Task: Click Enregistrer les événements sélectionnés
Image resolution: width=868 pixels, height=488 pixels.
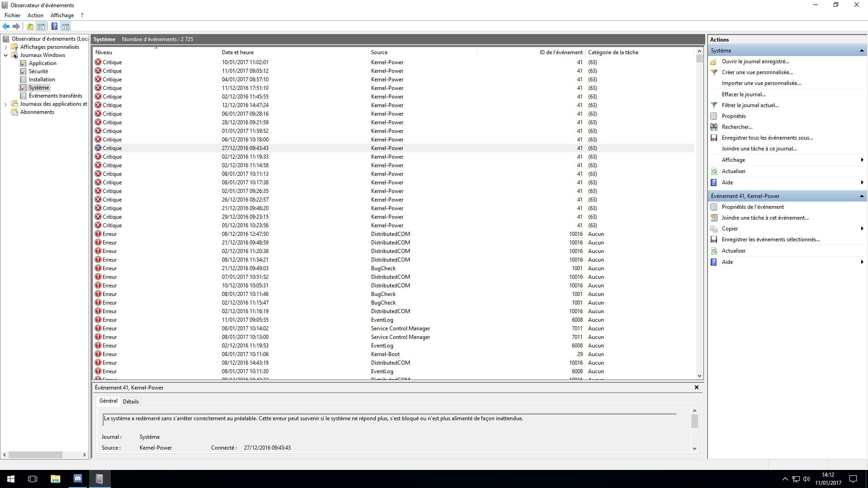Action: pyautogui.click(x=771, y=239)
